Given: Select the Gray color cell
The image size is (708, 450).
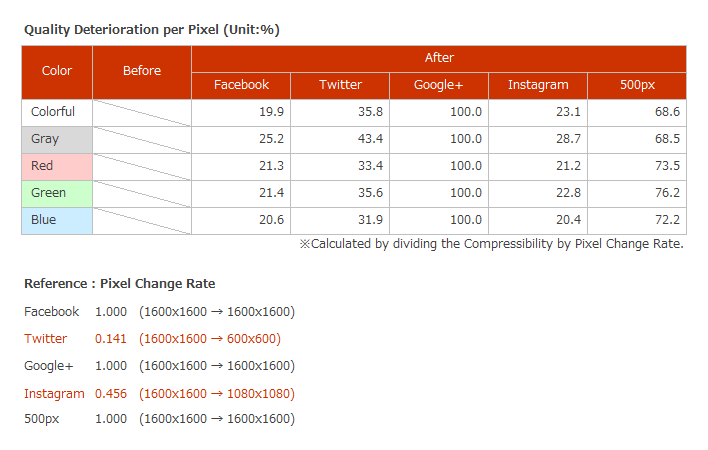Looking at the screenshot, I should click(x=57, y=139).
